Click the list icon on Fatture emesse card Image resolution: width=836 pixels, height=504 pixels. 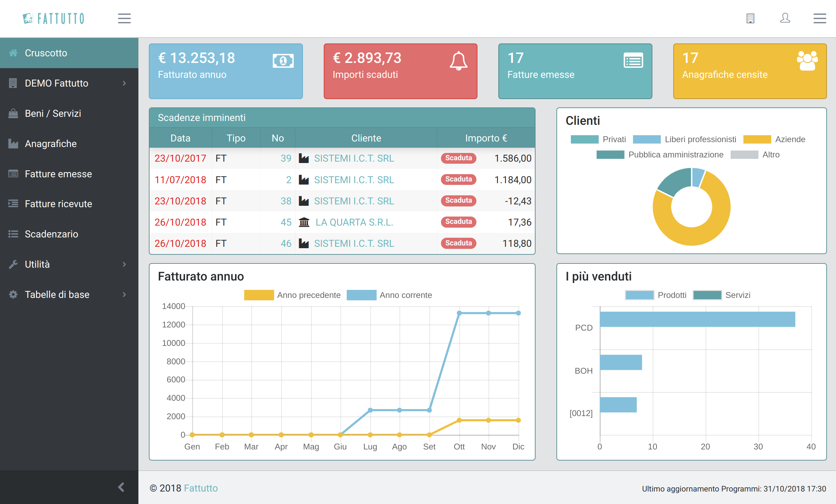pyautogui.click(x=633, y=61)
